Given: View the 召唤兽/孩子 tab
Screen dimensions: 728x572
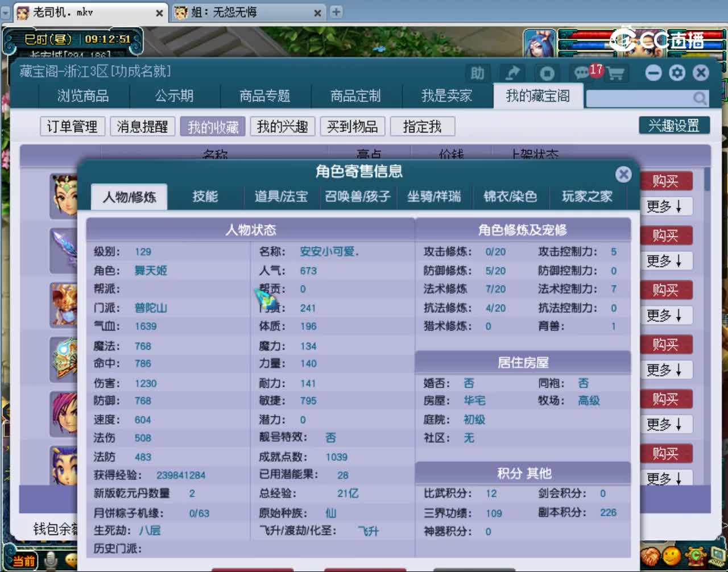Looking at the screenshot, I should 358,197.
